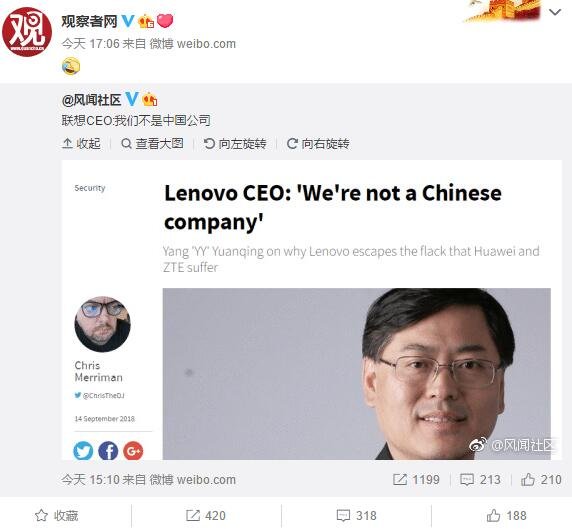Image resolution: width=572 pixels, height=529 pixels.
Task: Click the blue verified V badge beside 观察者网
Action: (x=128, y=21)
